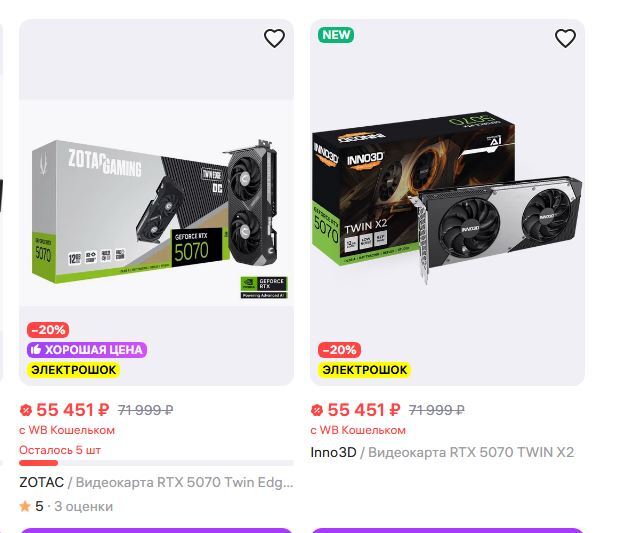The width and height of the screenshot is (625, 533).
Task: Open the ZOTAC Видеокарта RTX 5070 Twin Edge title
Action: 156,482
